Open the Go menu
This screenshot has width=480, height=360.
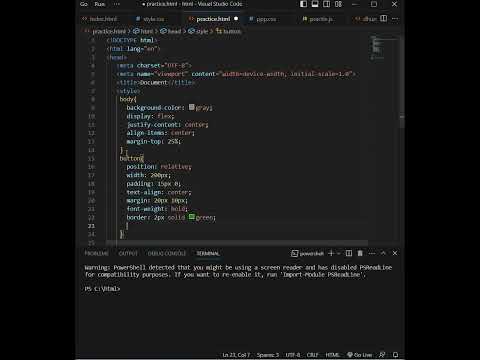pyautogui.click(x=84, y=4)
